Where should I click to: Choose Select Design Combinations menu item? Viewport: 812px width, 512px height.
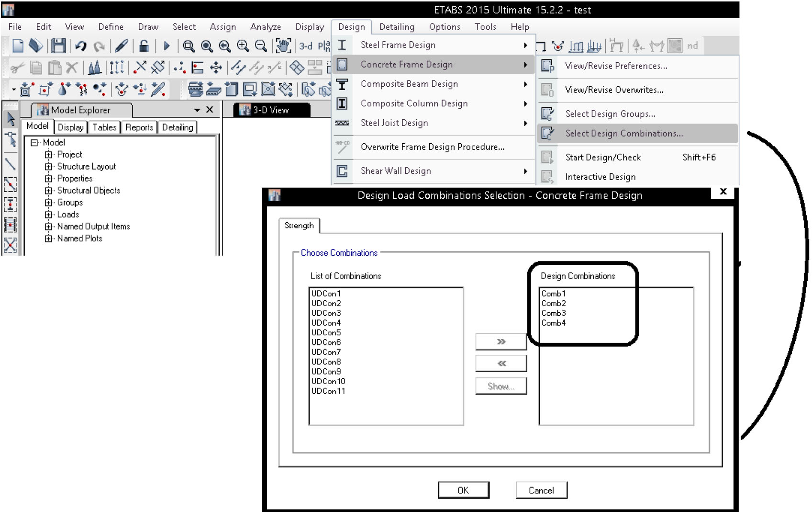(638, 134)
